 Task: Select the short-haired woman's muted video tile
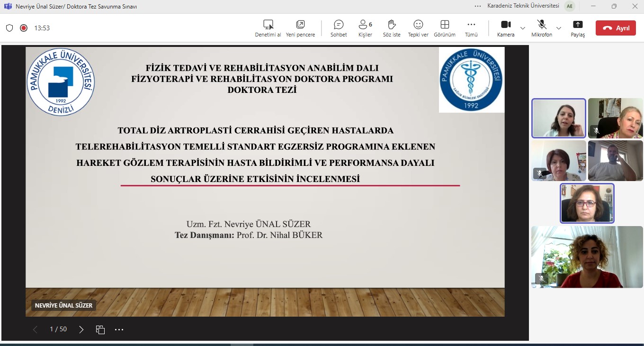pos(559,161)
